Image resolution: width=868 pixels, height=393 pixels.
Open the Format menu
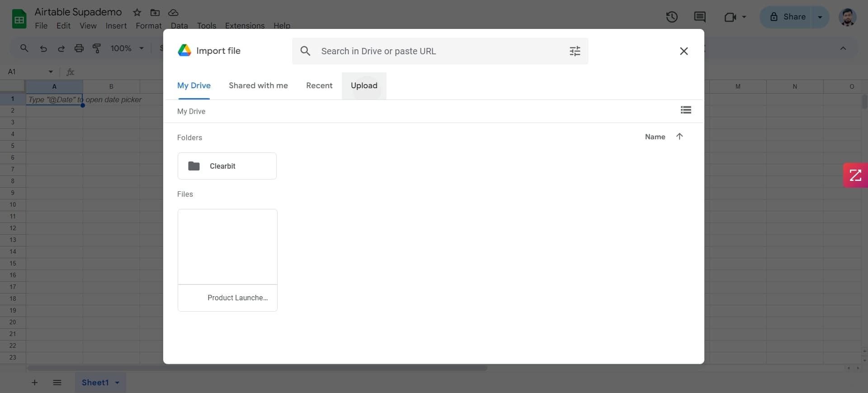pyautogui.click(x=149, y=26)
